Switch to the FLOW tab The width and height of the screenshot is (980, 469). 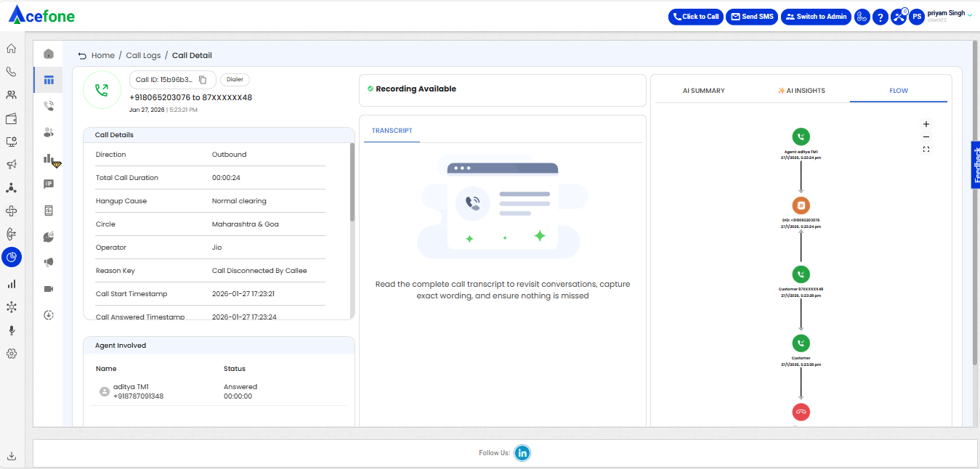(899, 91)
